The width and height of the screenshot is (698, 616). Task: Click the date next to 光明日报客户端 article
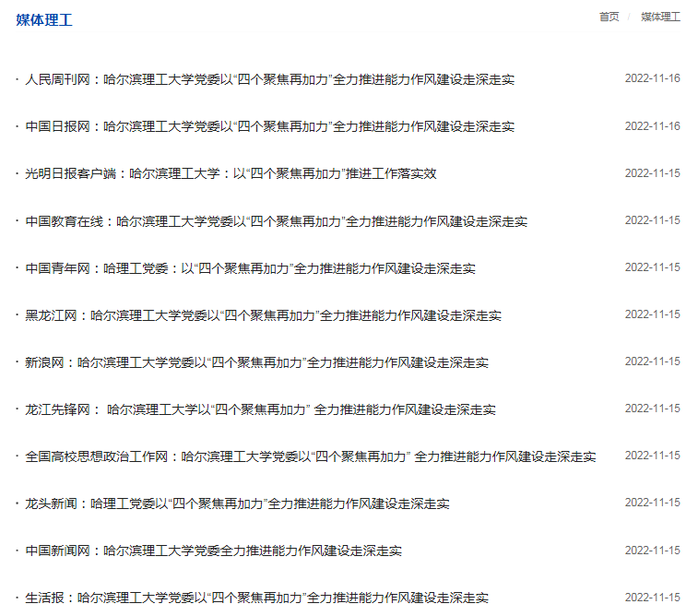click(x=652, y=173)
